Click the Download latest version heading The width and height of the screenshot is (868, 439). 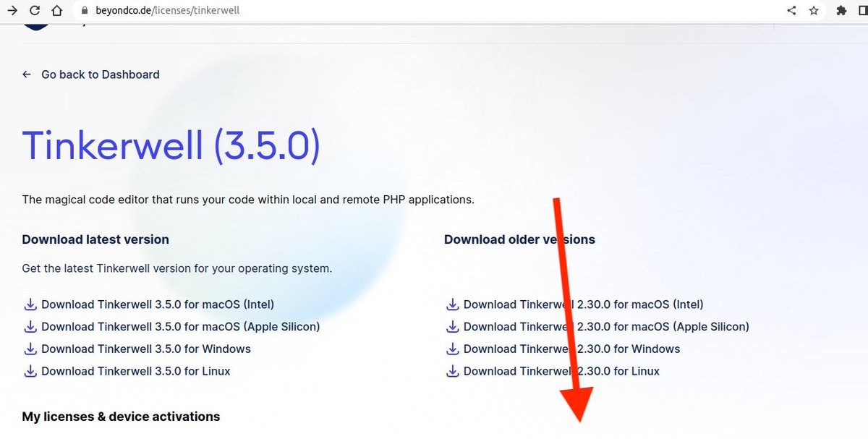tap(95, 239)
